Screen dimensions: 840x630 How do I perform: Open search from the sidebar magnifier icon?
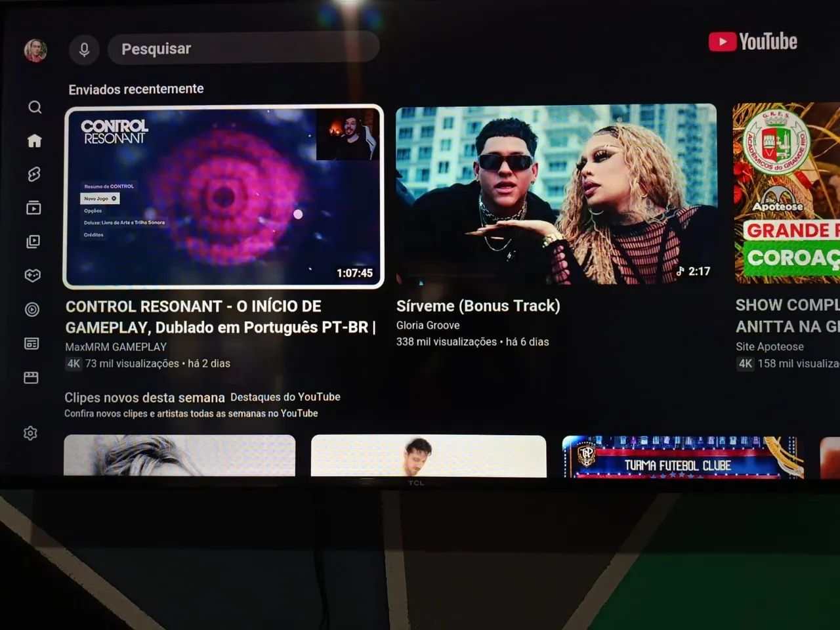35,107
